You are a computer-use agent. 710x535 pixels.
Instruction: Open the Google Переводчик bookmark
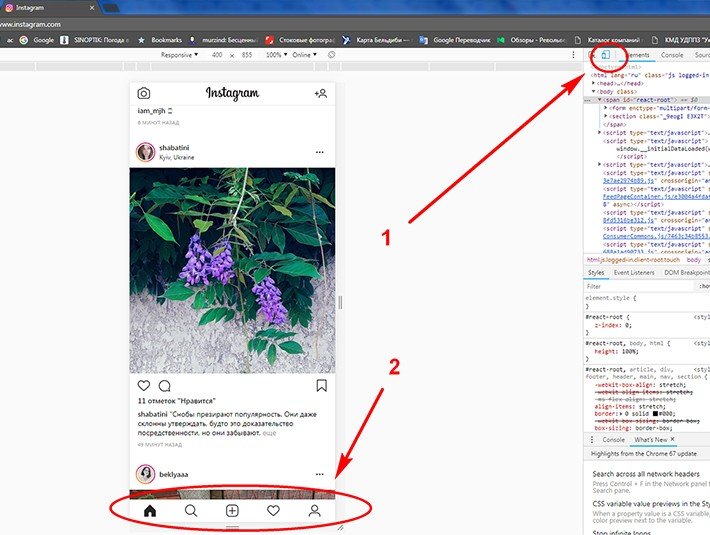(x=455, y=40)
